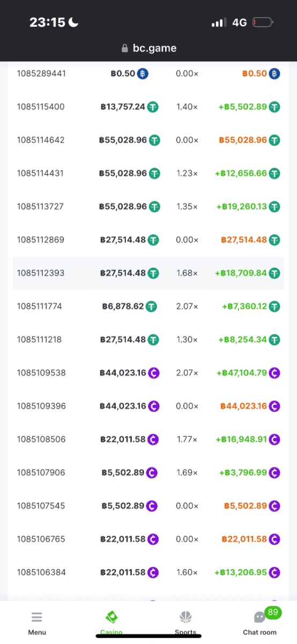Select the bet row 1085112393
Screen dimensions: 297x644
pyautogui.click(x=148, y=273)
